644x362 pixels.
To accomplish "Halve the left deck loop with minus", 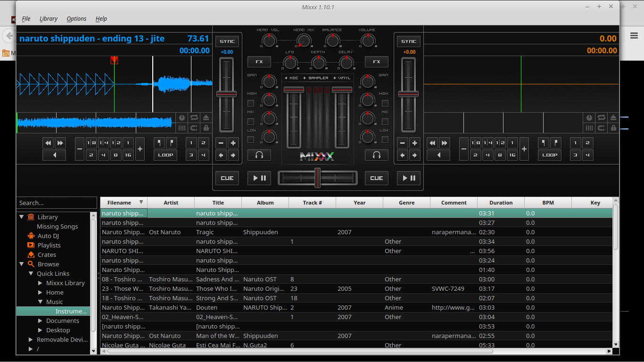I will pyautogui.click(x=80, y=149).
